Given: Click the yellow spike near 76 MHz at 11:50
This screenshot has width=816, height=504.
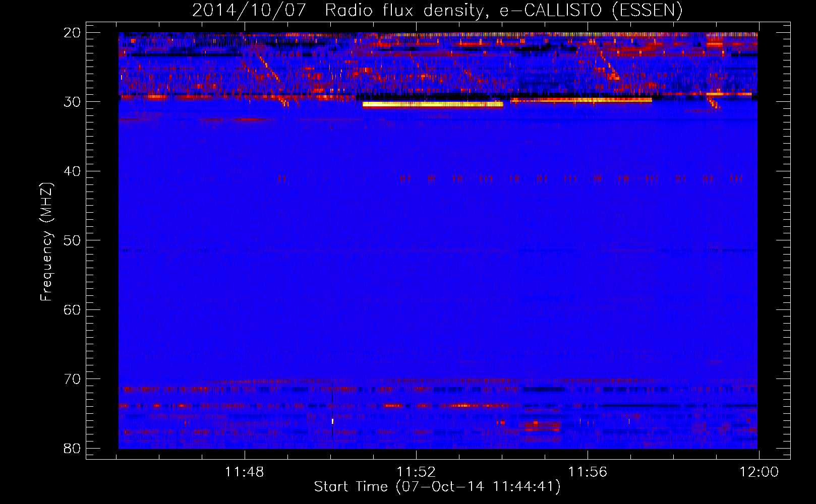Looking at the screenshot, I should click(x=333, y=421).
